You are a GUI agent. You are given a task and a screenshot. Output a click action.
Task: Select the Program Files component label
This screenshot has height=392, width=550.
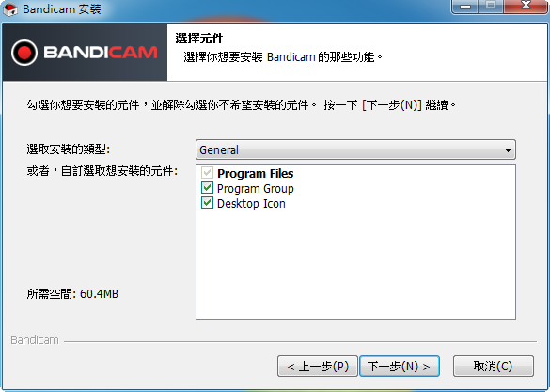tap(255, 173)
